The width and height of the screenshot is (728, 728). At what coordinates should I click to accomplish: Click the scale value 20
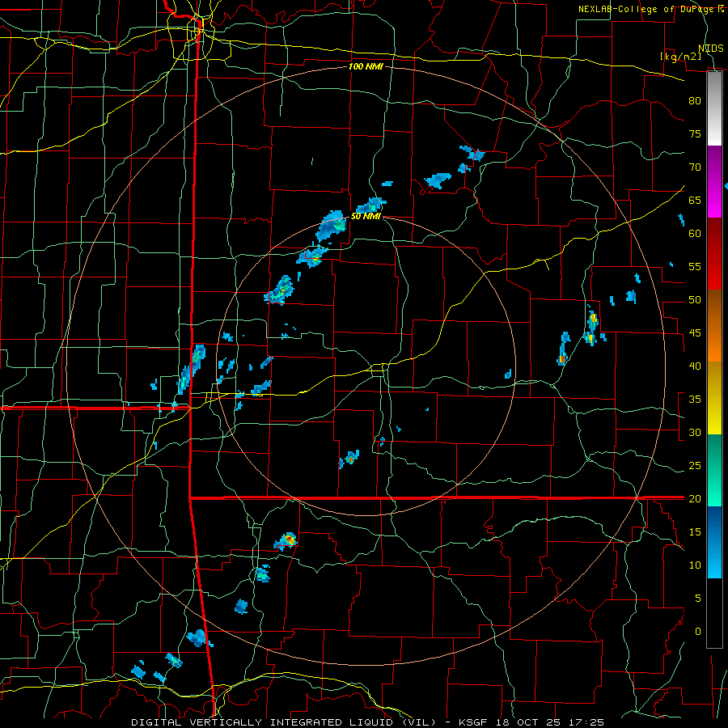(x=695, y=498)
